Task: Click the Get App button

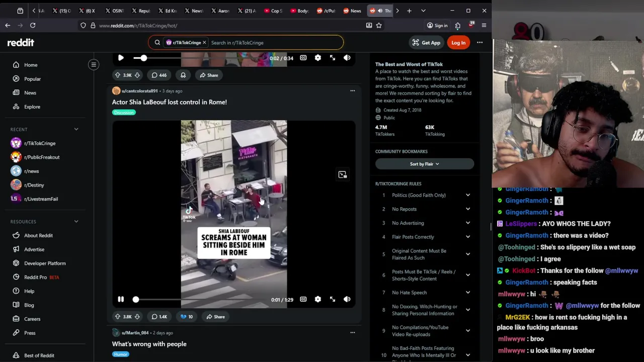Action: tap(426, 43)
